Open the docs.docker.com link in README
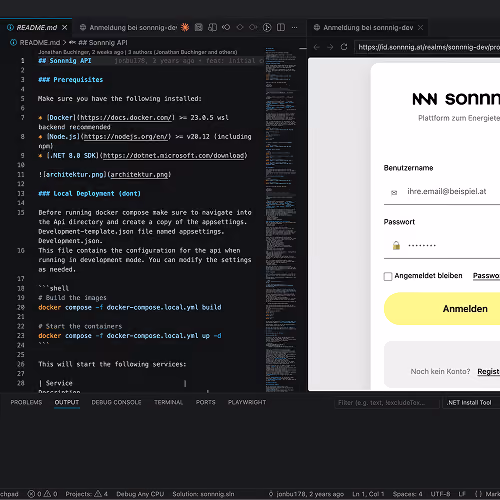 tap(126, 118)
